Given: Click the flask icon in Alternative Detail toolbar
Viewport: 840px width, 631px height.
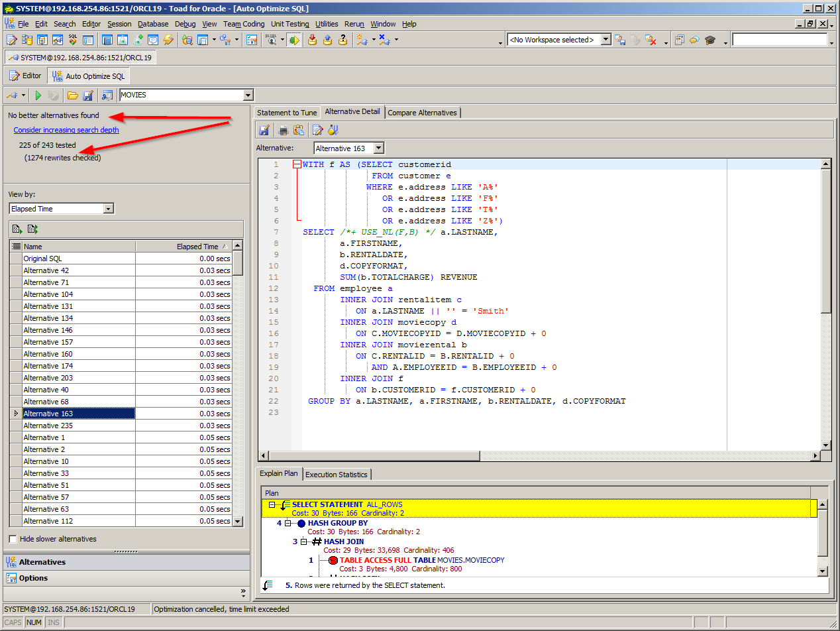Looking at the screenshot, I should (x=332, y=130).
